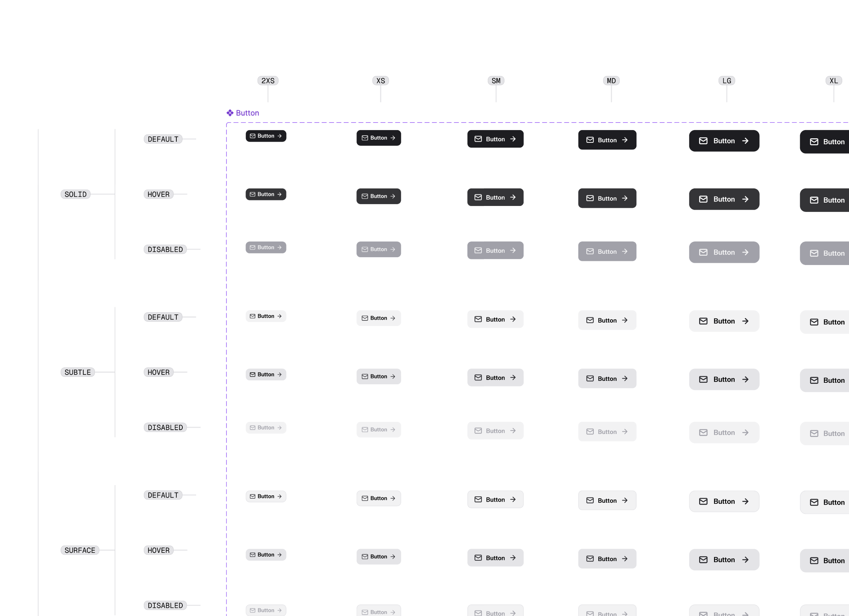Screen dimensions: 849x616
Task: Select DISABLED state label in Subtle group
Action: coord(165,427)
